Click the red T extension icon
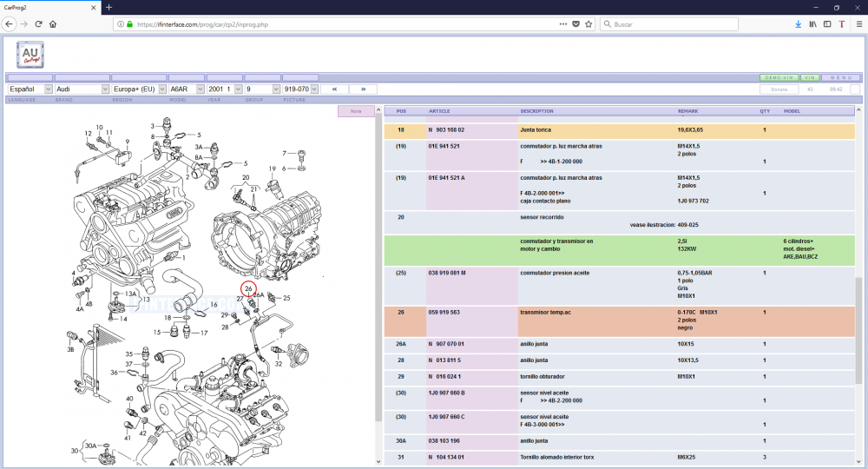 click(842, 24)
